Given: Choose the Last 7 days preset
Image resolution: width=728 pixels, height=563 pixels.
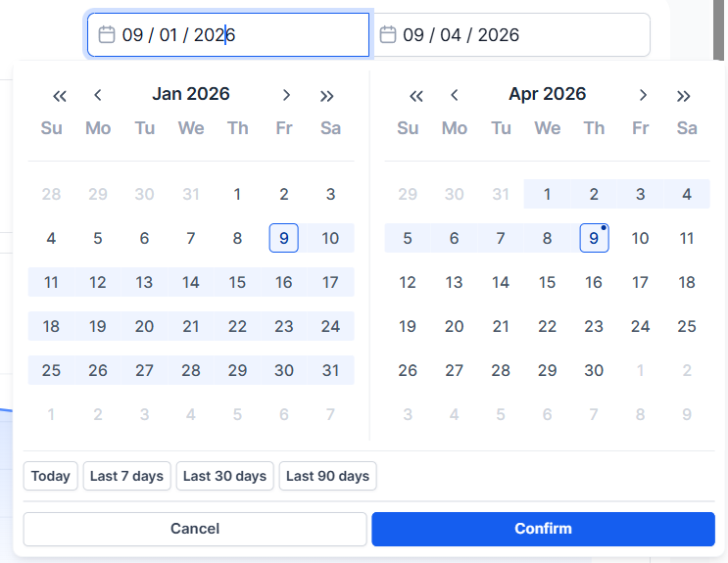Looking at the screenshot, I should click(126, 476).
